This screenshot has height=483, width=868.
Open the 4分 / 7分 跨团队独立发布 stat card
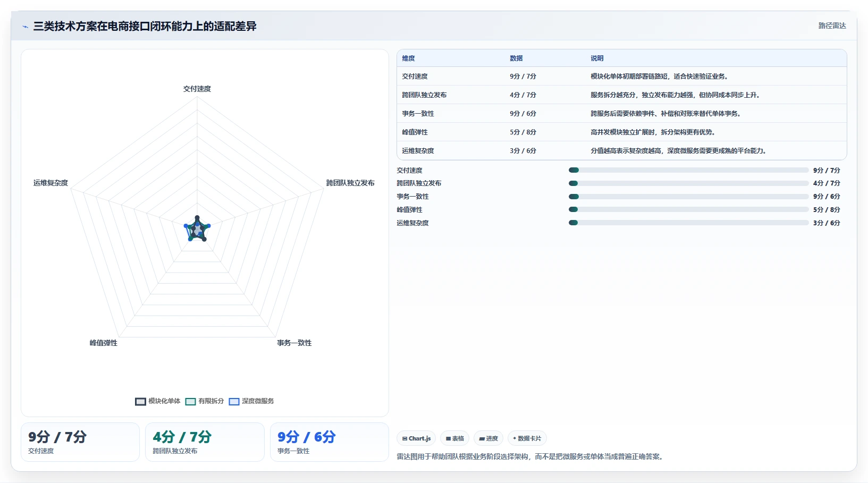205,442
